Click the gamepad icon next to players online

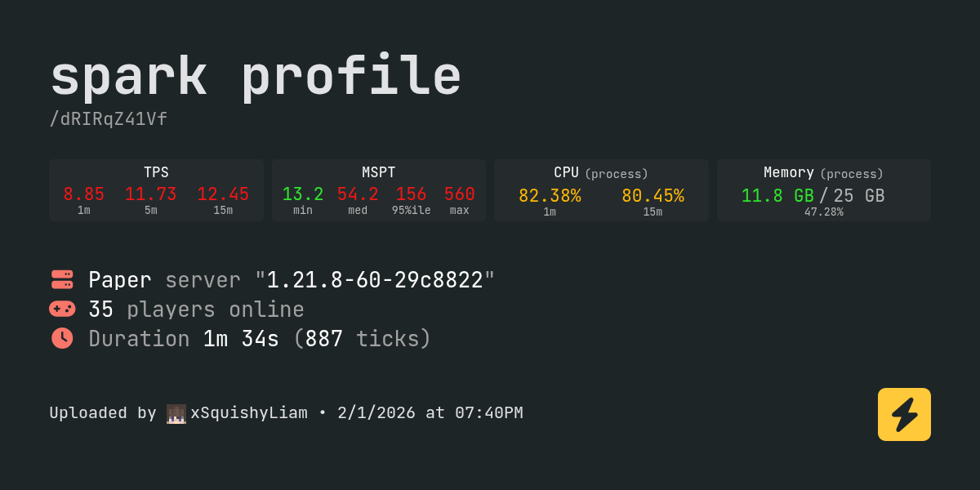pos(62,309)
